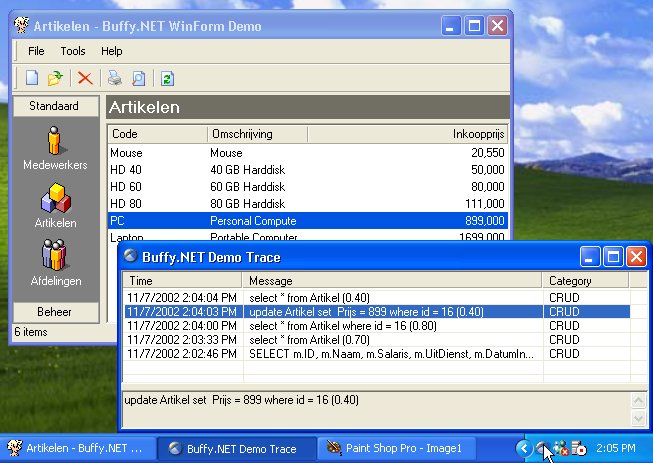This screenshot has height=463, width=653.
Task: Click the 111,000 price cell
Action: click(x=484, y=204)
